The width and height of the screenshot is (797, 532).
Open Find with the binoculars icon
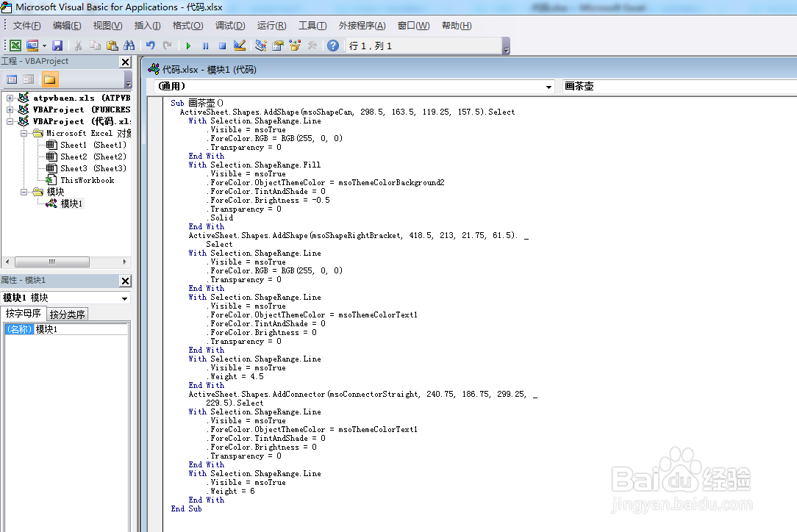coord(129,46)
